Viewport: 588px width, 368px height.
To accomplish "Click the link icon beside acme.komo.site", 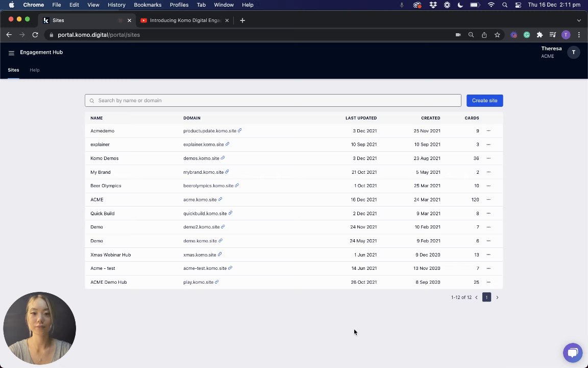I will 220,199.
